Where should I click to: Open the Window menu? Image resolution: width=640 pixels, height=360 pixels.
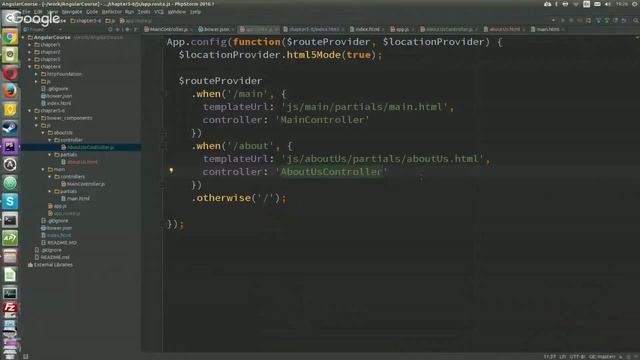[177, 12]
